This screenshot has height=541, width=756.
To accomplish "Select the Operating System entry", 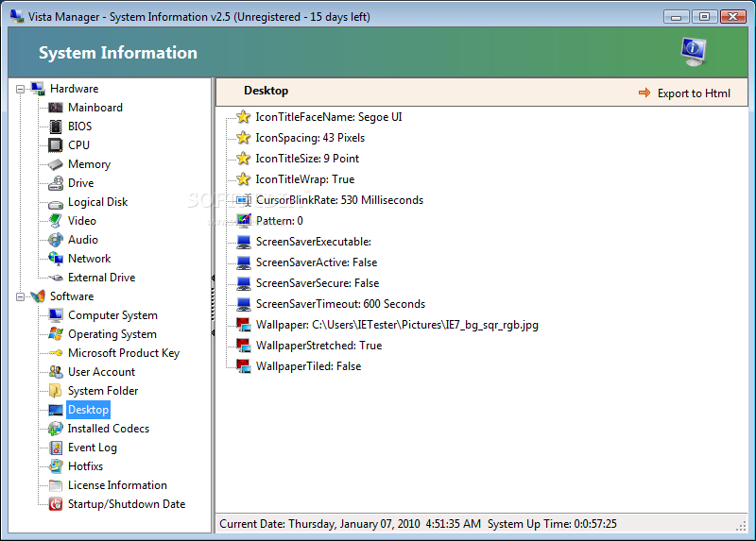I will [x=112, y=334].
